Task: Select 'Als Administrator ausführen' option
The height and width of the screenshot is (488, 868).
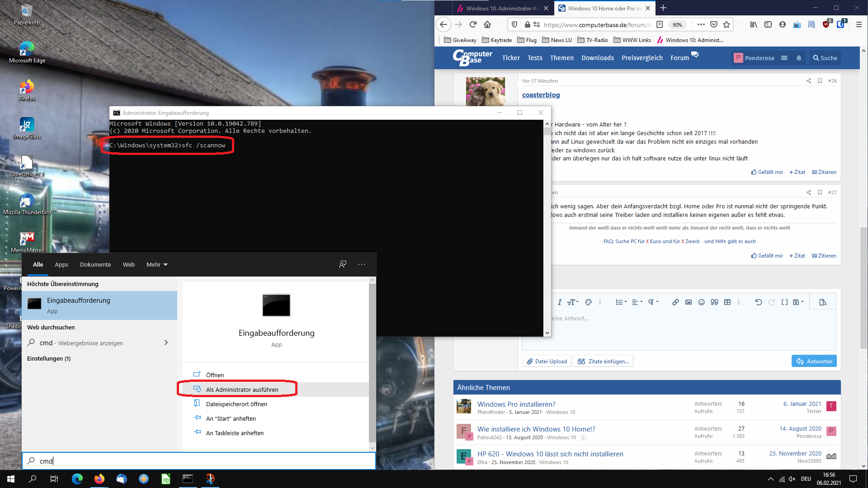Action: tap(242, 389)
